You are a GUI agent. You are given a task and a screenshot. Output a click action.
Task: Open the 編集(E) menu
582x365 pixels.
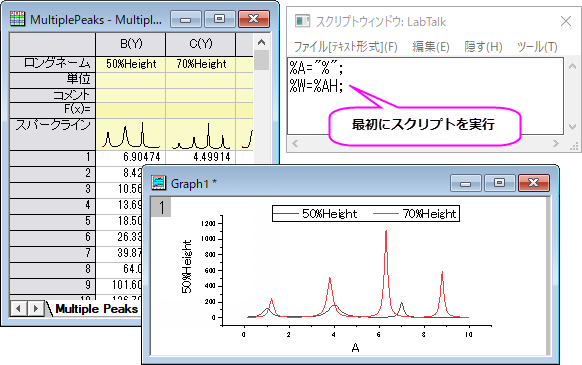point(431,47)
